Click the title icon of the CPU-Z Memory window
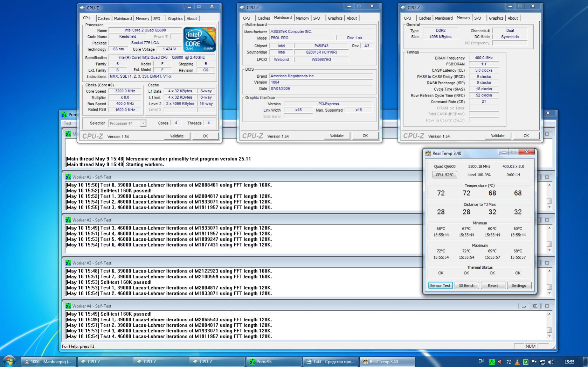The height and width of the screenshot is (367, 588). [403, 7]
